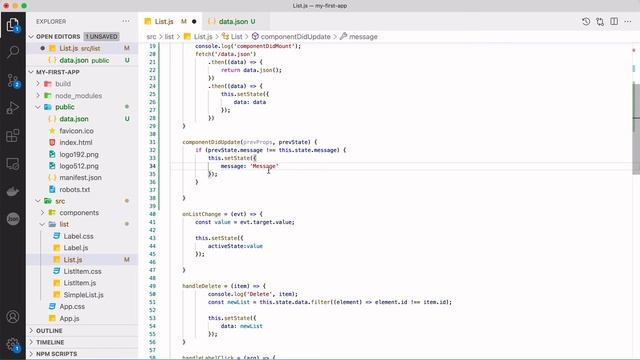This screenshot has height=360, width=640.
Task: Open manifest.json file
Action: [80, 178]
